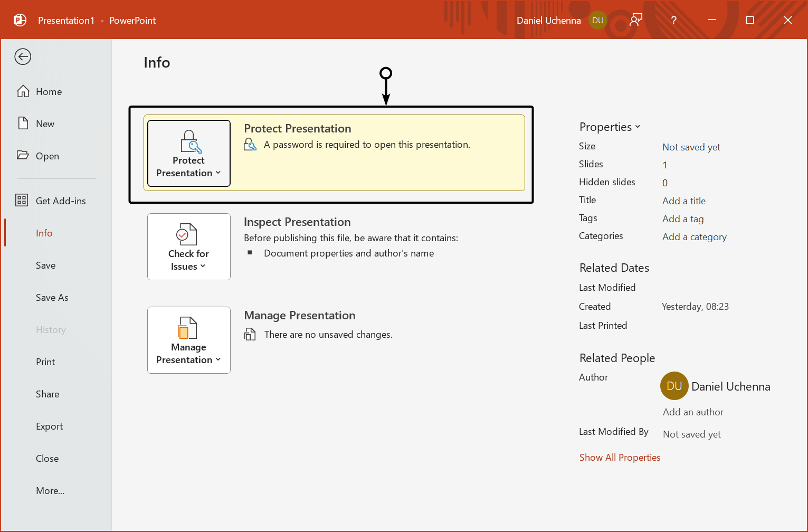Click the back arrow to exit Backstage
808x532 pixels.
(23, 56)
